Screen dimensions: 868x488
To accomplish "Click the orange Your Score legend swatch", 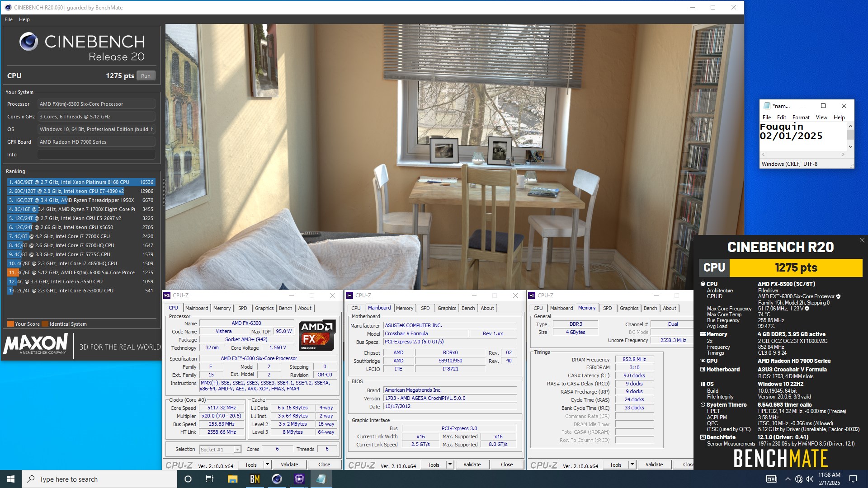I will tap(10, 324).
